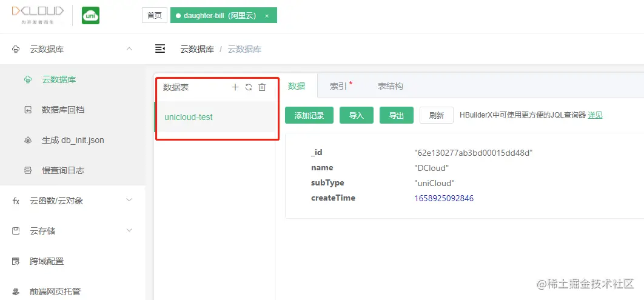The height and width of the screenshot is (300, 644).
Task: Click the green uni app logo
Action: click(x=90, y=16)
